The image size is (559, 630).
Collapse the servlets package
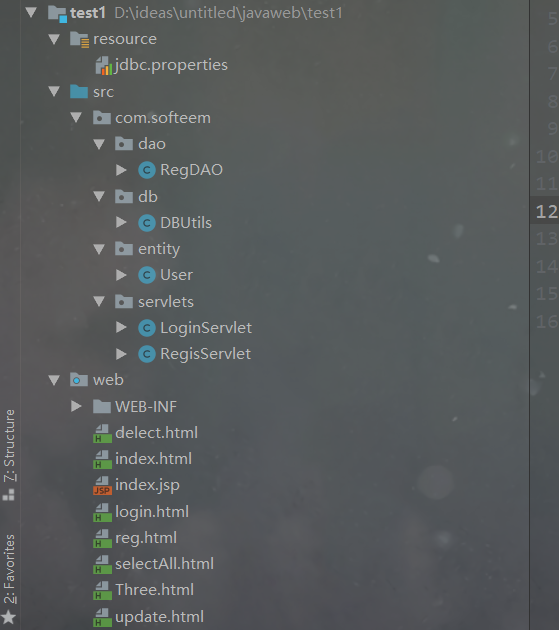click(x=99, y=301)
